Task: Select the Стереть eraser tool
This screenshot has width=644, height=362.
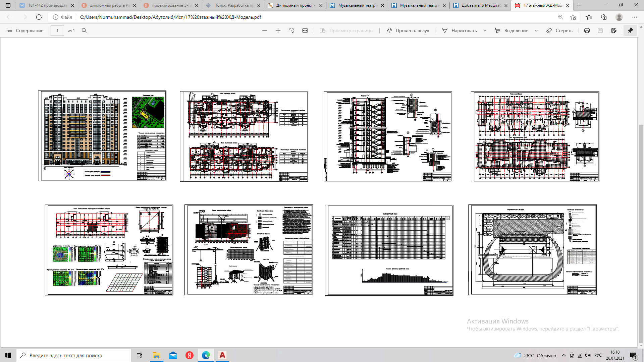Action: (x=559, y=31)
